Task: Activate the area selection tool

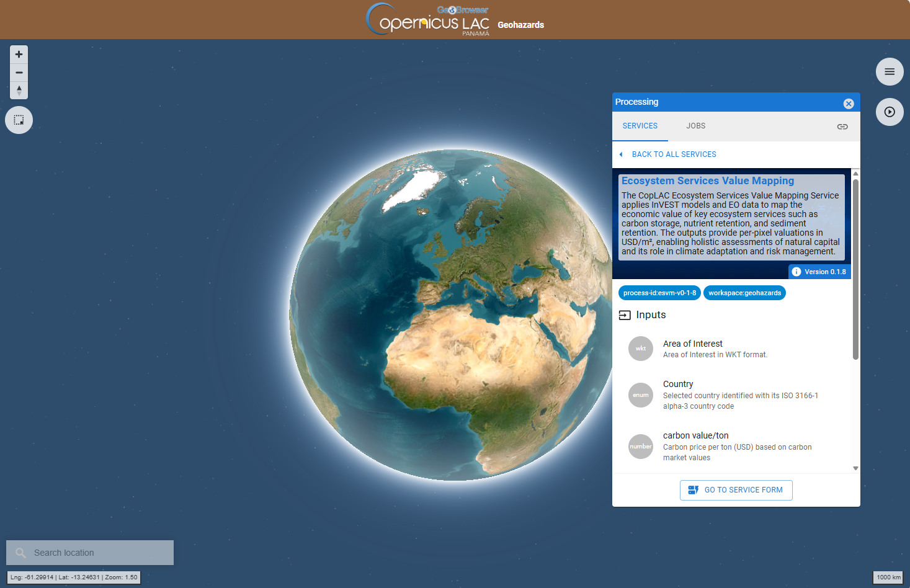Action: 19,120
